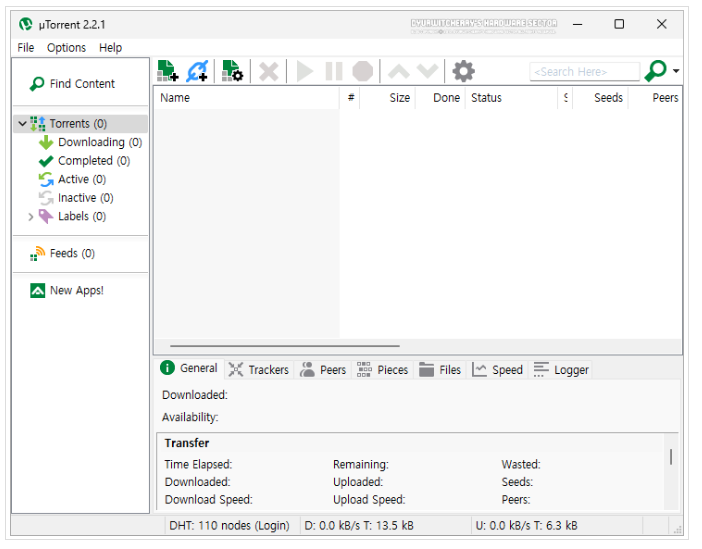Switch to the Pieces tab

[383, 370]
